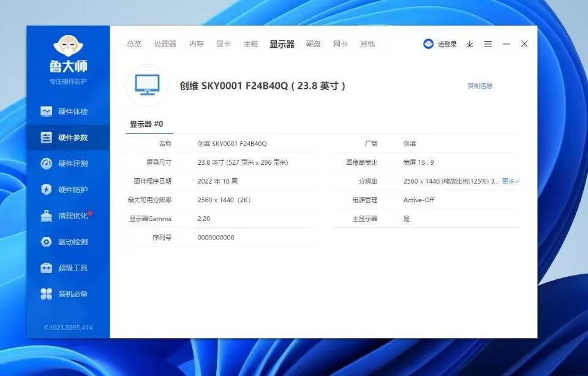Image resolution: width=588 pixels, height=376 pixels.
Task: Switch to the 硬盘 tab
Action: point(314,44)
